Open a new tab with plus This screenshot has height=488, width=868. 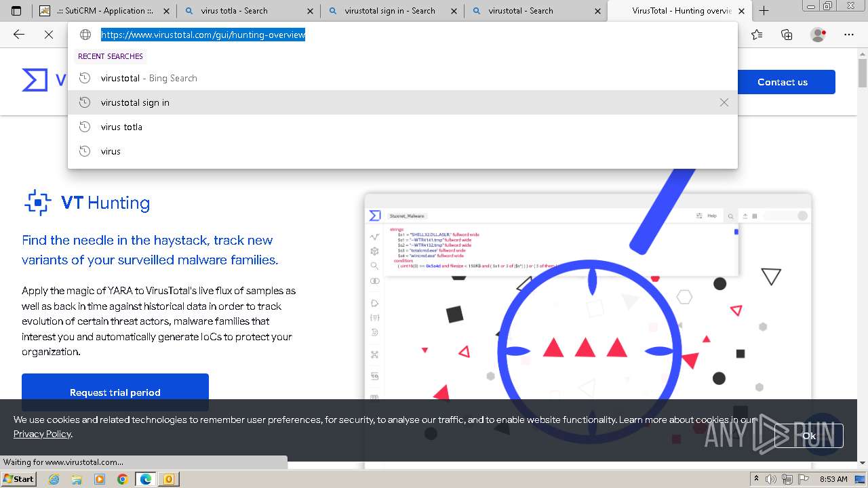click(x=764, y=11)
